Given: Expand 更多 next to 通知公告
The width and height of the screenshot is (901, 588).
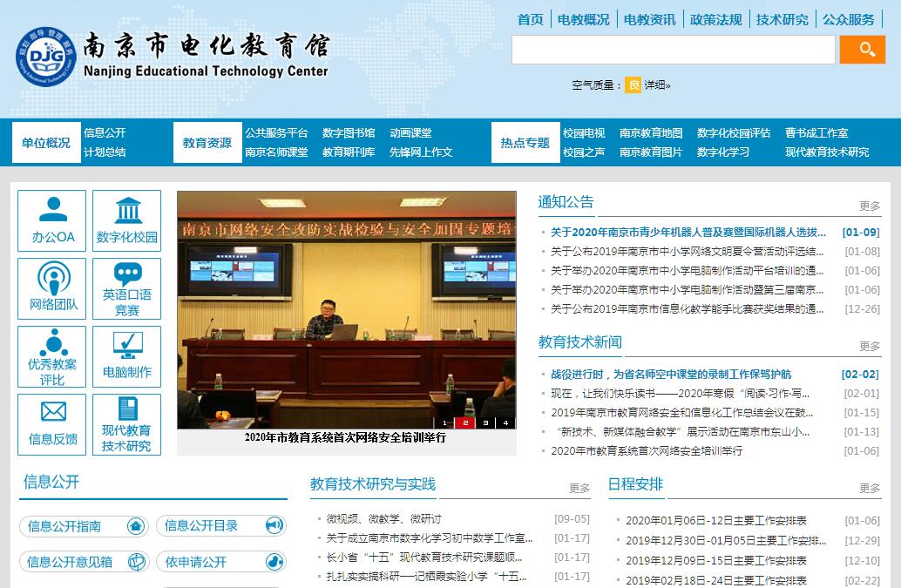Looking at the screenshot, I should click(x=869, y=206).
